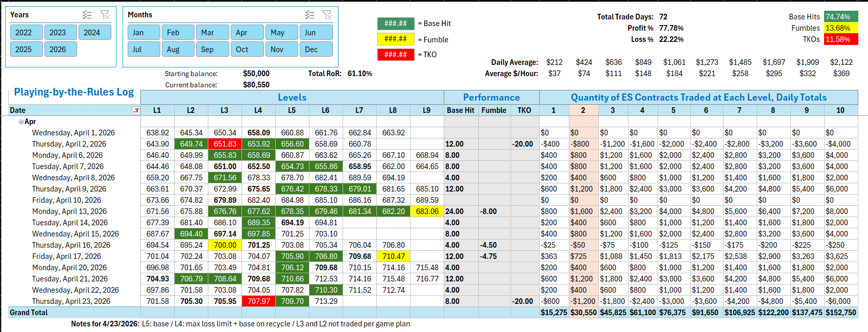Select the Total RoR 61.10% cell

pyautogui.click(x=360, y=74)
